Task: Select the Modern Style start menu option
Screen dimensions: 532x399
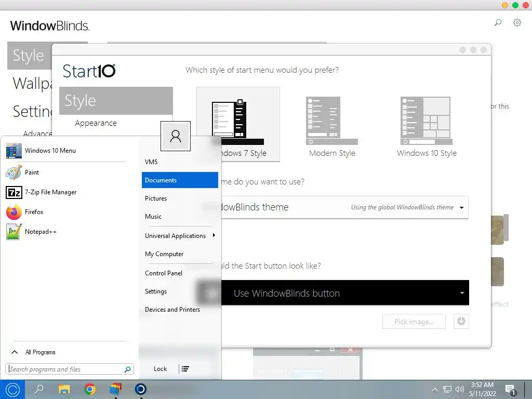Action: [332, 127]
